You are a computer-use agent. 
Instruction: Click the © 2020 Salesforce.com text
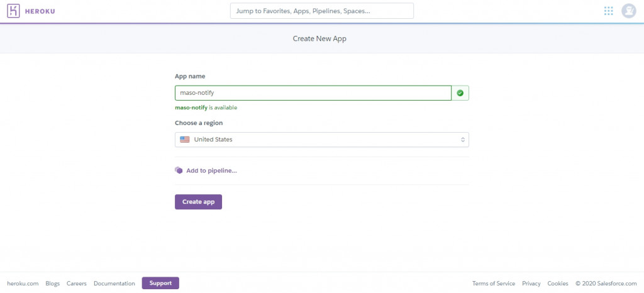[606, 284]
